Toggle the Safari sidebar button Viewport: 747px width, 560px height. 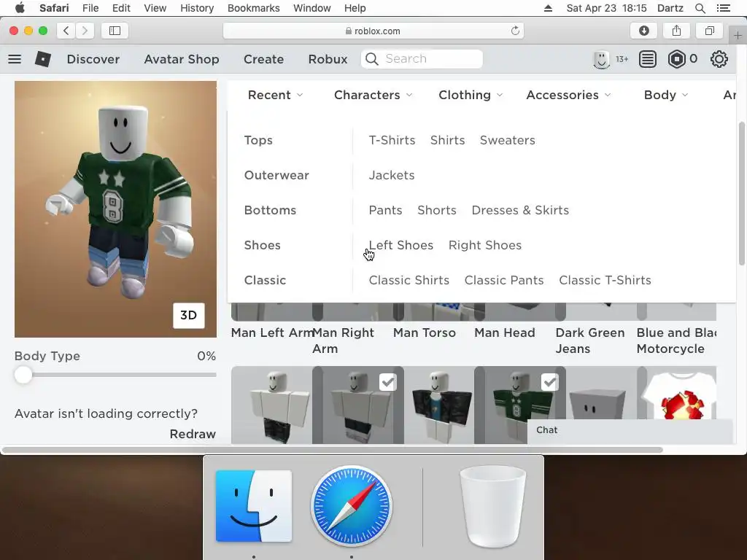pos(115,31)
